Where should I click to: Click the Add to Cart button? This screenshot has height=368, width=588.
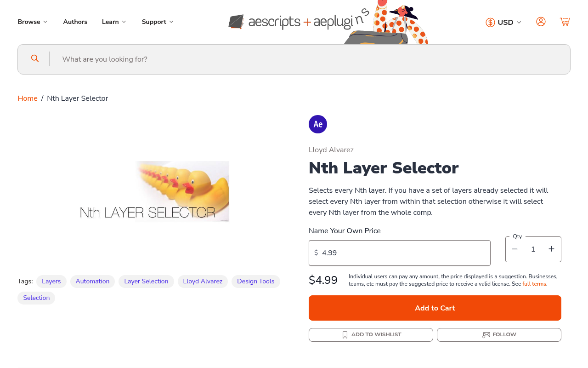tap(435, 308)
